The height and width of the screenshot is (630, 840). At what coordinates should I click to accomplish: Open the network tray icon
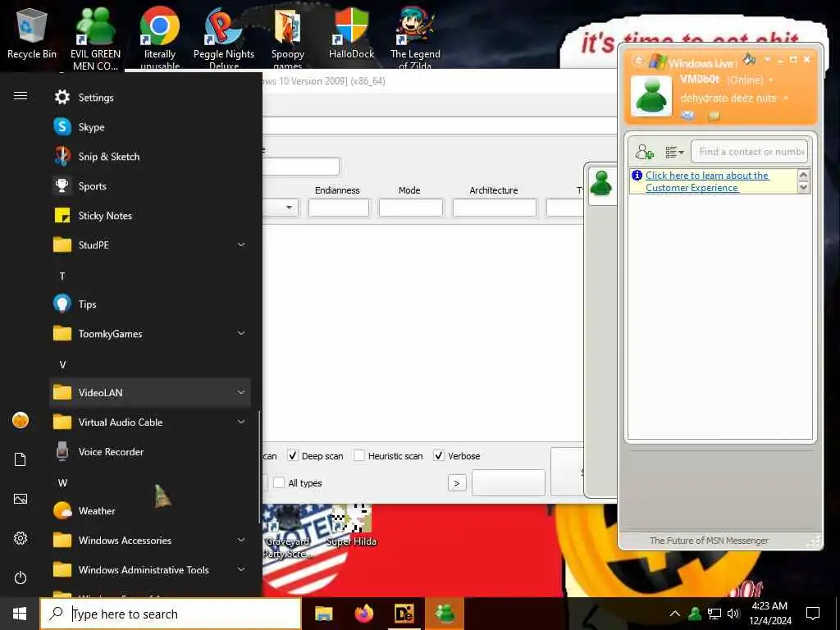point(714,614)
